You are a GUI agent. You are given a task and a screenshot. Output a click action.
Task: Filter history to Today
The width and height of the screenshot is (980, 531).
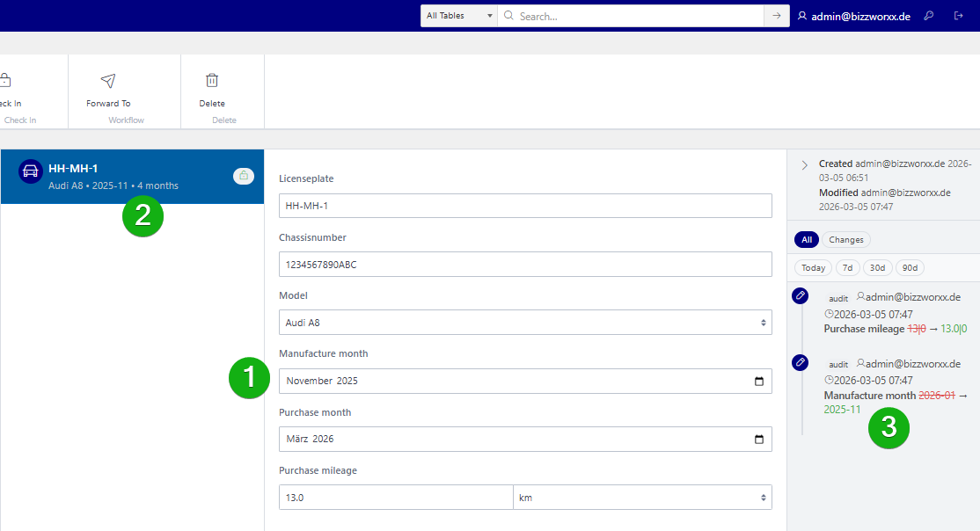pos(813,268)
